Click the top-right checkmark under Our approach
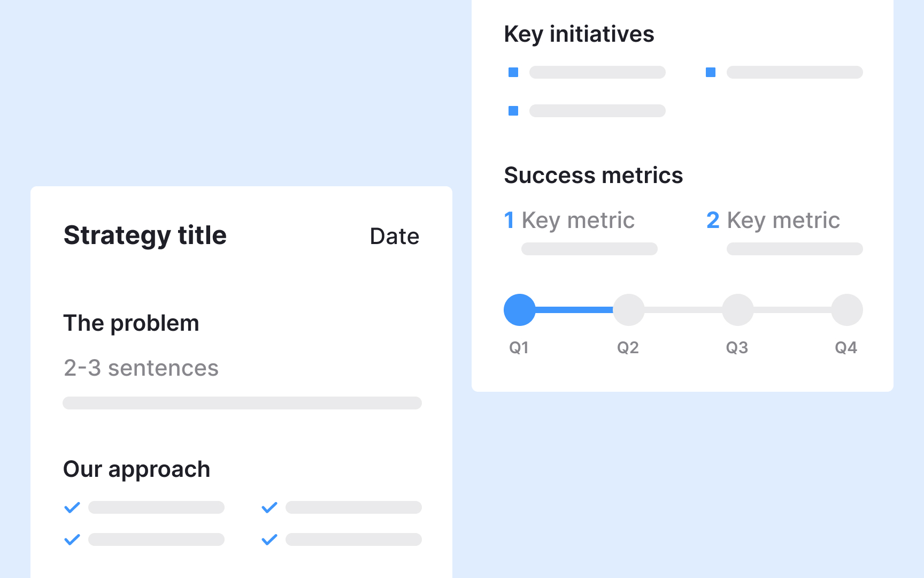Viewport: 924px width, 578px height. point(269,507)
